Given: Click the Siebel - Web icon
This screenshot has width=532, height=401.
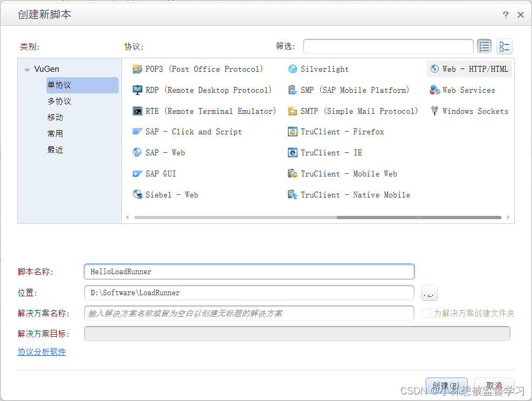Looking at the screenshot, I should pyautogui.click(x=137, y=194).
